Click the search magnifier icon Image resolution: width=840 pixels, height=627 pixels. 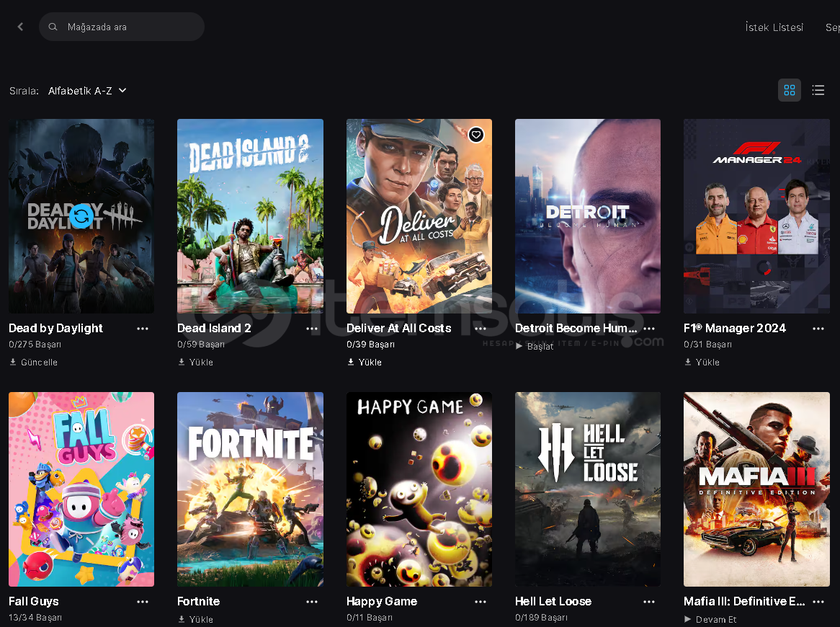[x=53, y=27]
